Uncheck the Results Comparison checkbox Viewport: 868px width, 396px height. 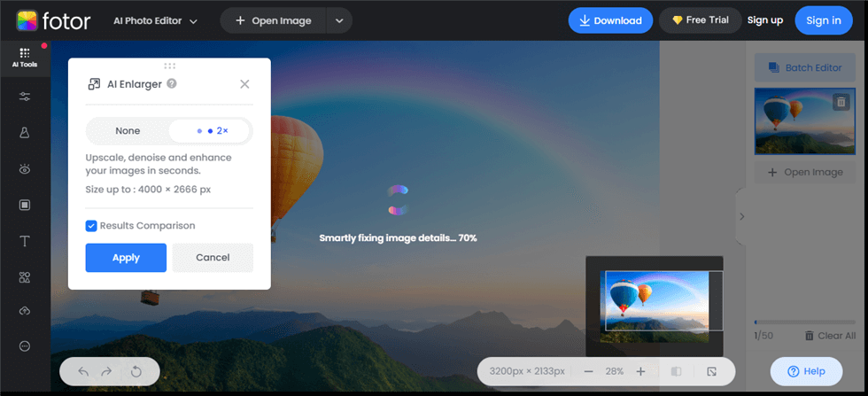point(91,226)
